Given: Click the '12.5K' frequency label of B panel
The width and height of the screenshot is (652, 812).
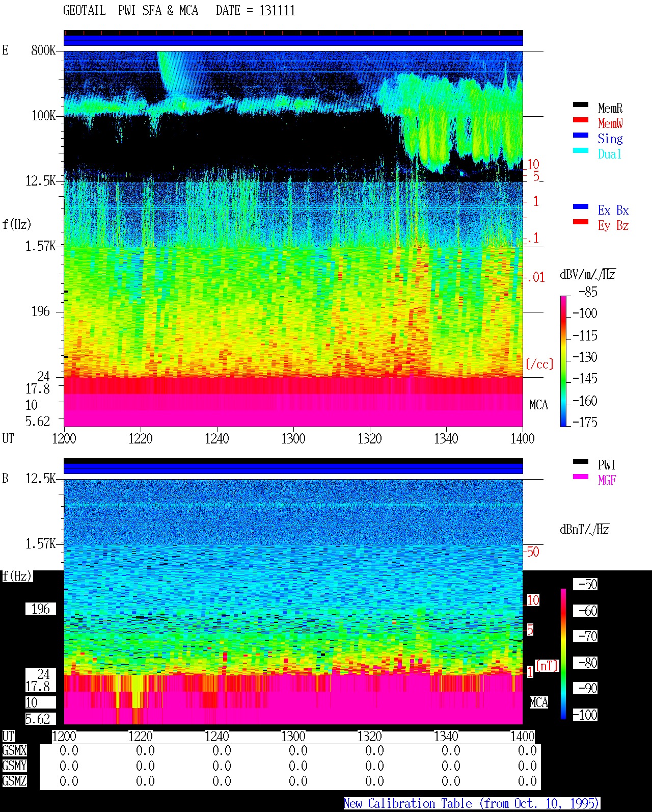Looking at the screenshot, I should click(41, 478).
